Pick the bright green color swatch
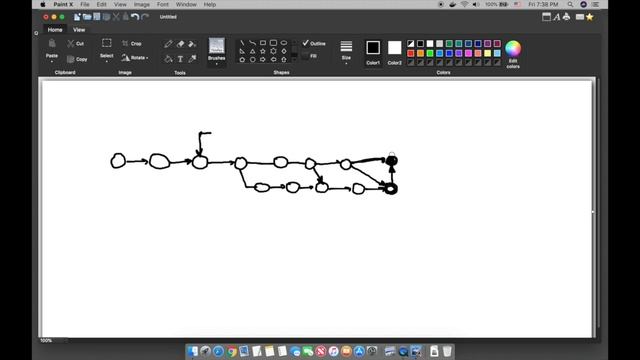 click(430, 53)
